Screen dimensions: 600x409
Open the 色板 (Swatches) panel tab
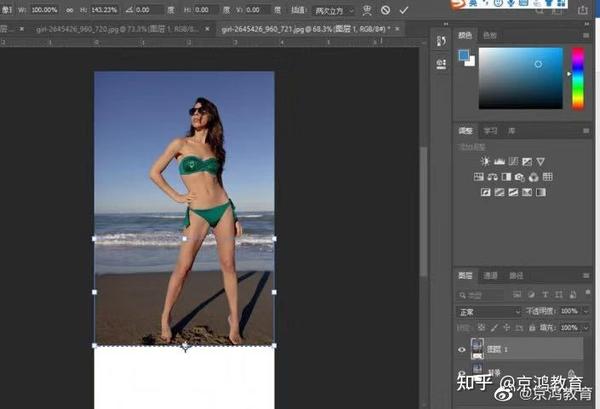490,35
